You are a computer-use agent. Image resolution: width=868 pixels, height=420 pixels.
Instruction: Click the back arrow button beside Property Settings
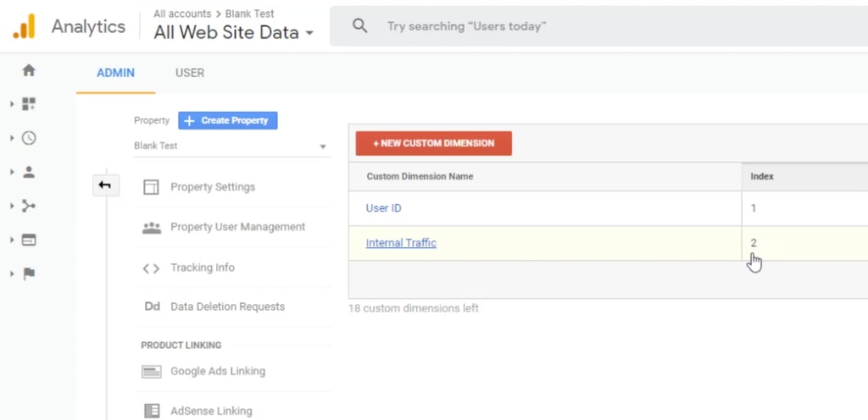tap(105, 185)
